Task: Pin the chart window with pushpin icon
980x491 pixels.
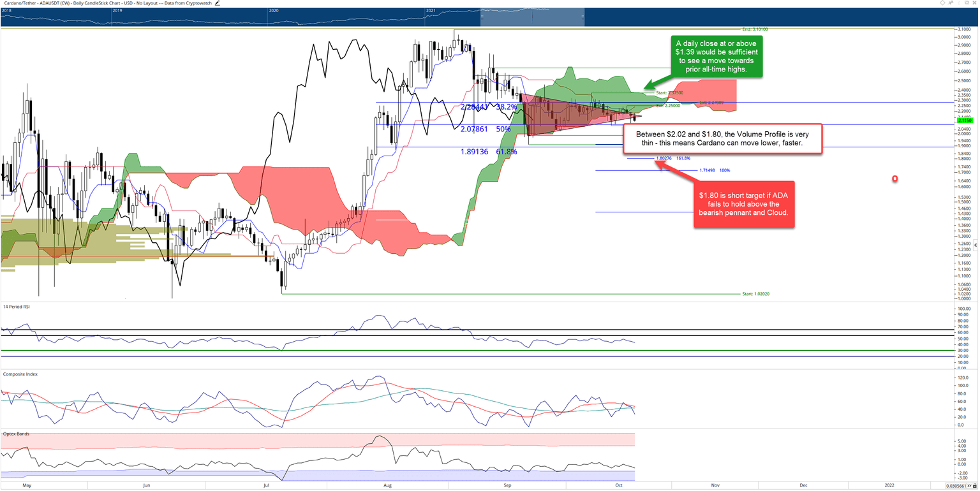Action: pos(951,3)
